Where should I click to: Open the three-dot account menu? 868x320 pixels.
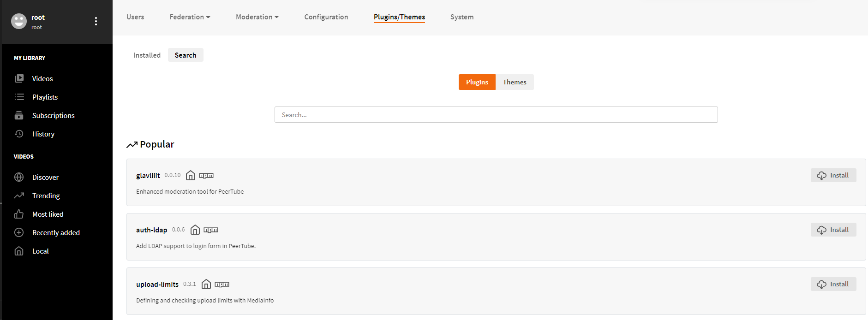pos(96,21)
